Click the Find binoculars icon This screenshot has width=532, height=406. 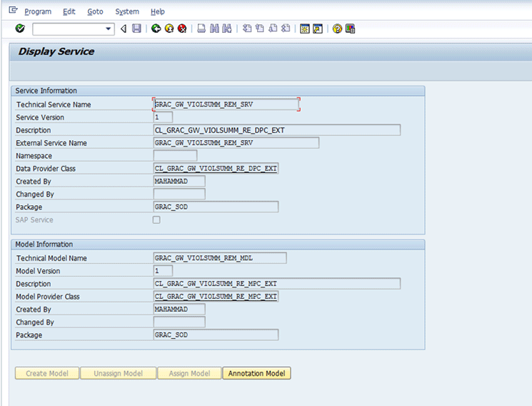coord(214,29)
